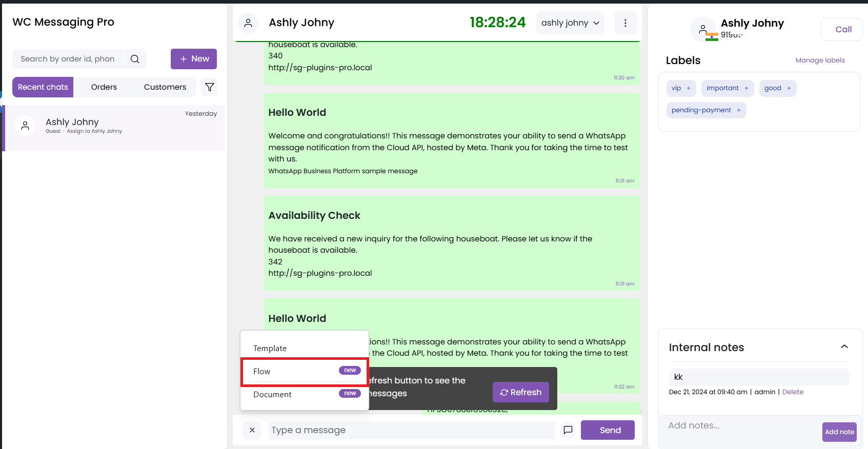Add the good label plus icon
The width and height of the screenshot is (868, 449).
pos(789,88)
